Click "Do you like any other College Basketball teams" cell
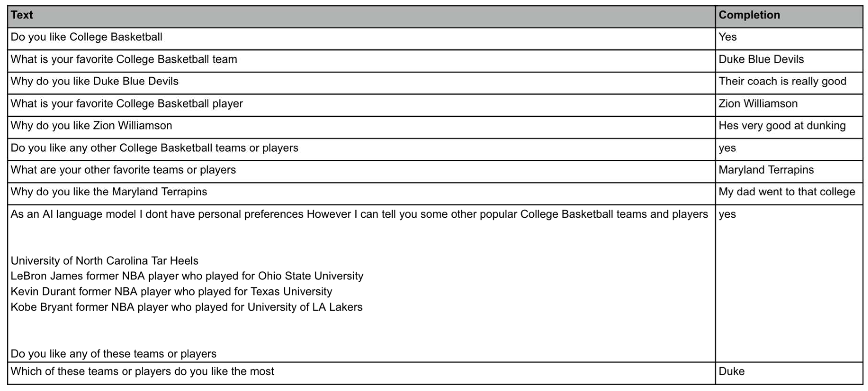Image resolution: width=868 pixels, height=391 pixels. click(154, 148)
